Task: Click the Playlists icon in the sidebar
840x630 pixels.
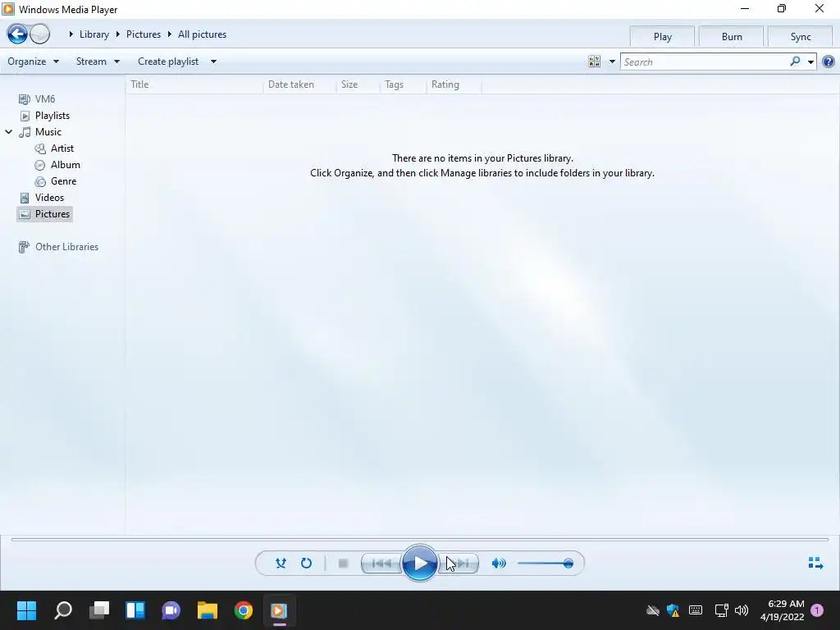Action: [25, 116]
